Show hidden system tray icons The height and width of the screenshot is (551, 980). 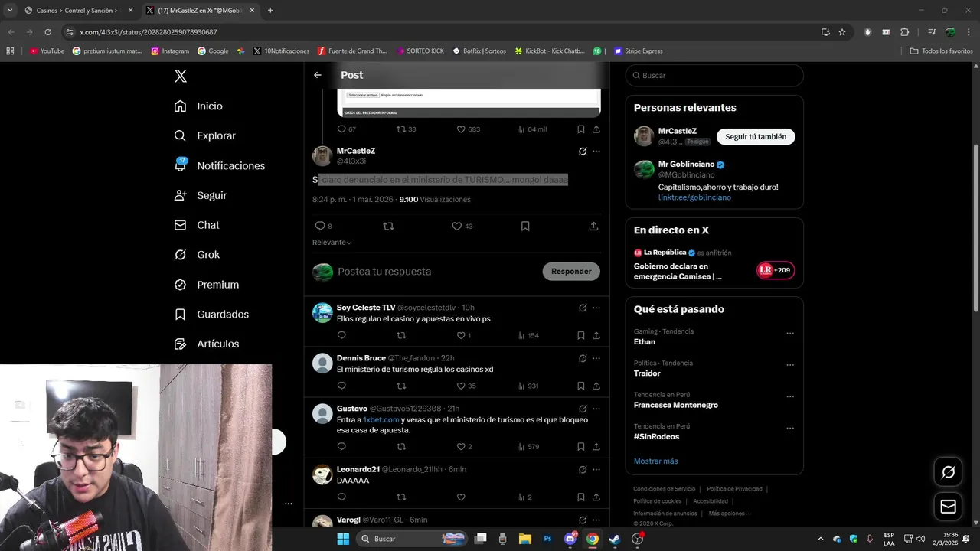820,539
